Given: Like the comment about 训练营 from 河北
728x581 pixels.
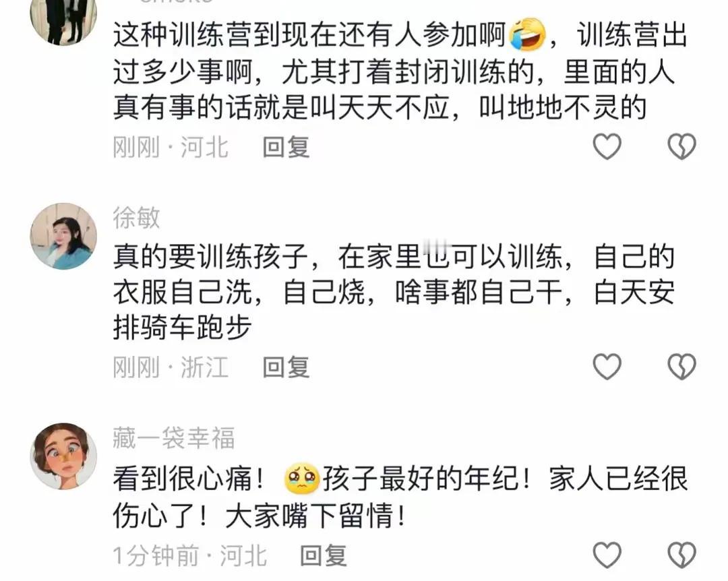Looking at the screenshot, I should (x=607, y=146).
